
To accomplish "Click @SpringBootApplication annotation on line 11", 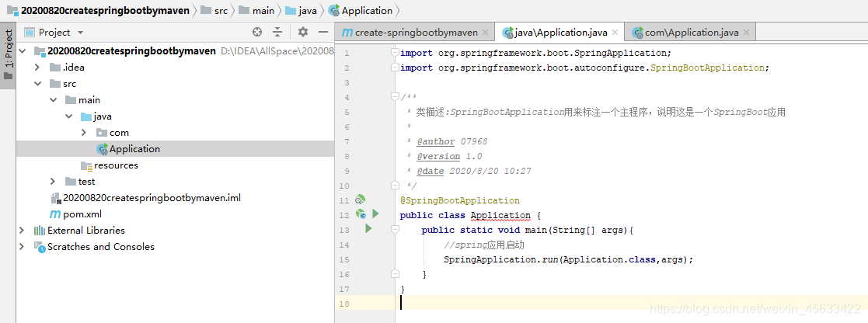I will [460, 200].
